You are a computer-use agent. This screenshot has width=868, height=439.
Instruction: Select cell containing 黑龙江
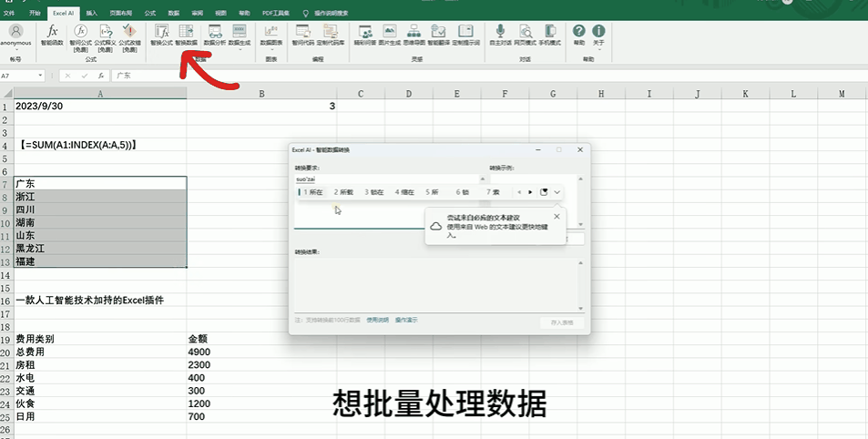tap(100, 249)
